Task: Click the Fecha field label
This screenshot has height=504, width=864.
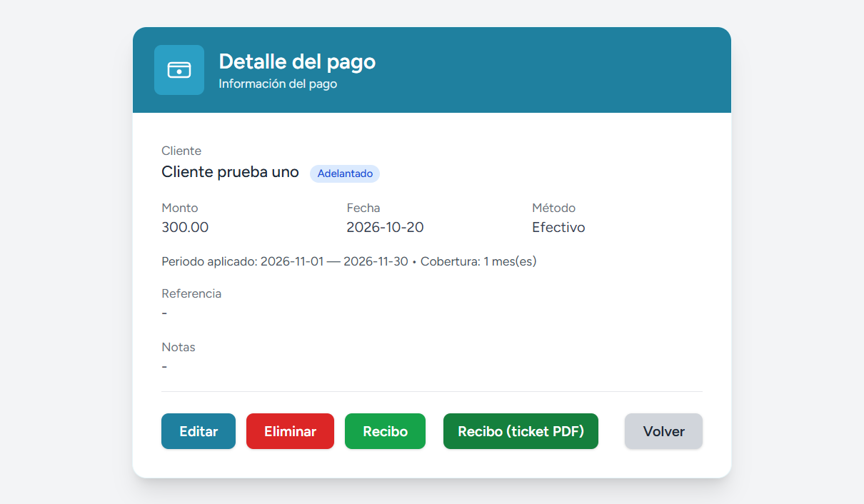Action: point(363,208)
